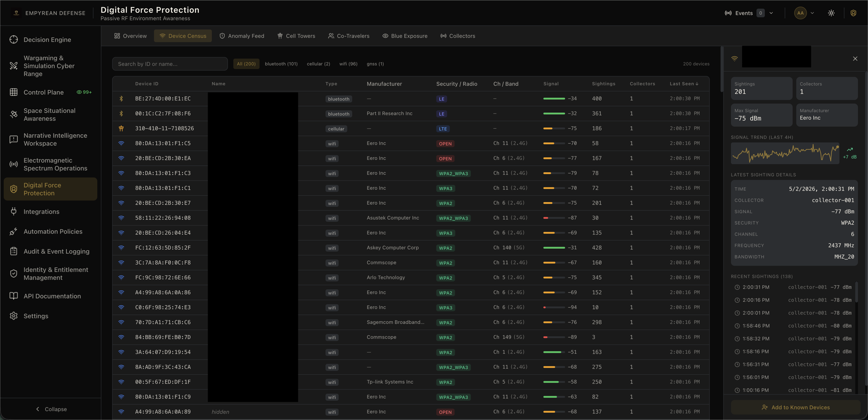Click Sightings 201 stat card
Viewport: 868px width, 420px height.
point(761,88)
